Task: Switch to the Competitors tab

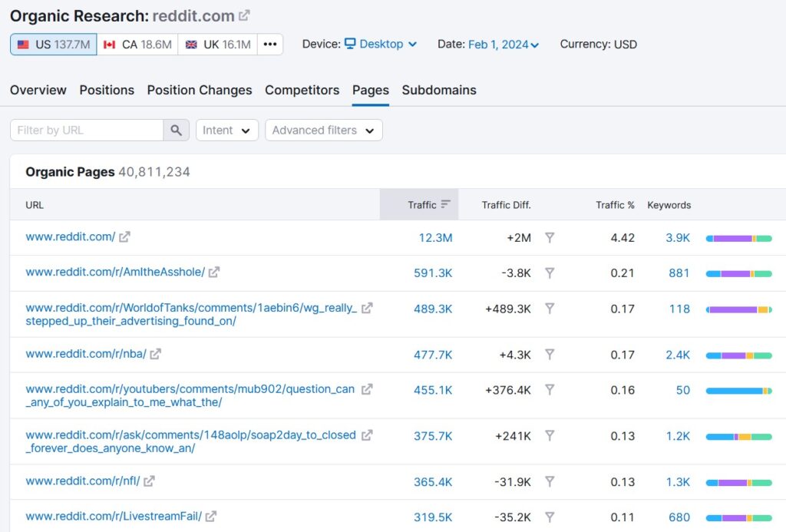Action: click(302, 91)
